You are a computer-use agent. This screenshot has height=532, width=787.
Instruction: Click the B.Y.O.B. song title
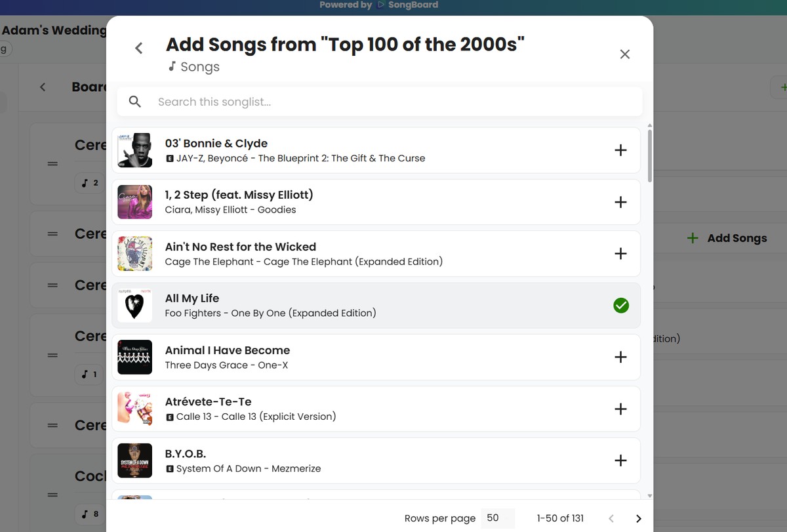tap(186, 453)
